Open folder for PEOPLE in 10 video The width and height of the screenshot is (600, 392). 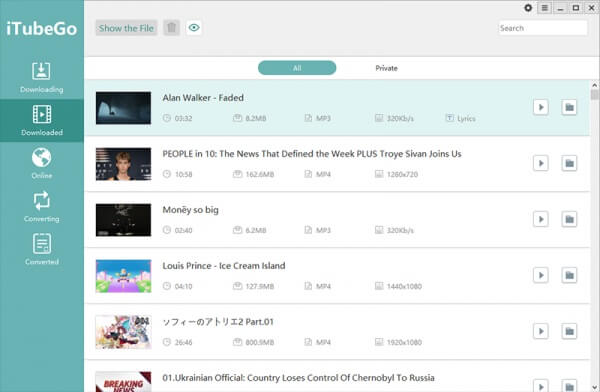click(569, 163)
